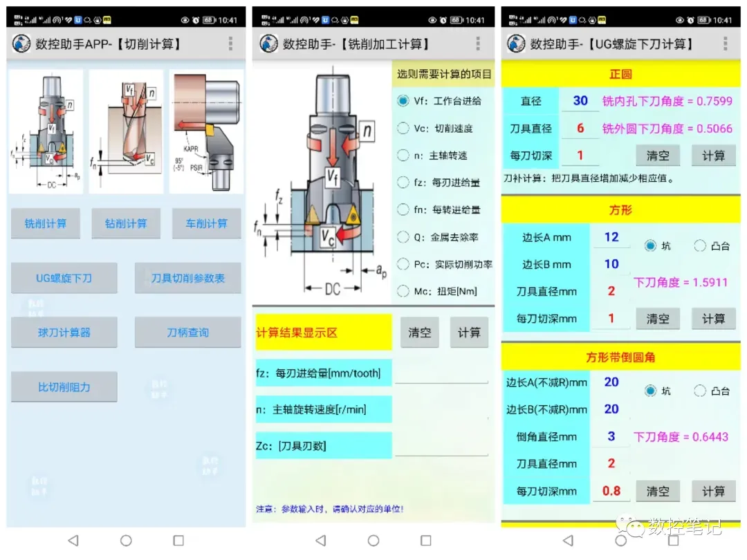Screen dimensions: 747x560
Task: Open 刀柄查询
Action: (187, 333)
